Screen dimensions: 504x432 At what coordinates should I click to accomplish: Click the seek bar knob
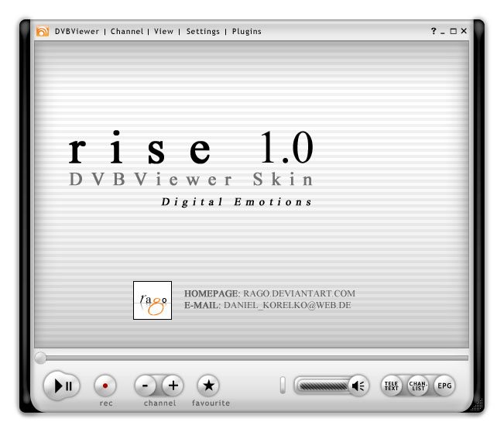pyautogui.click(x=40, y=358)
